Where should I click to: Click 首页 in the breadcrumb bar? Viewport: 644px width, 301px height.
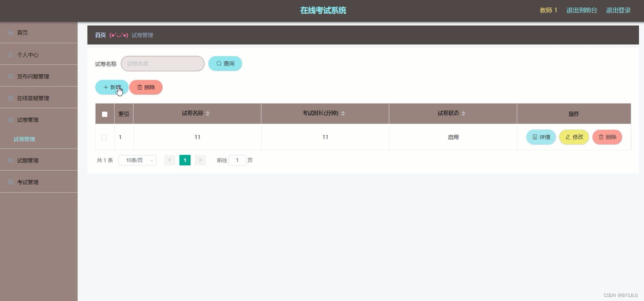click(x=100, y=35)
